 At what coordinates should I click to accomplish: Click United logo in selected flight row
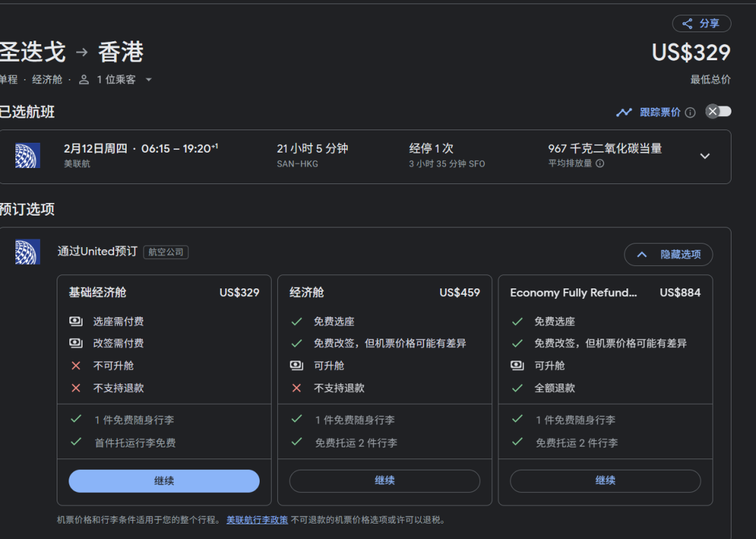click(x=27, y=155)
